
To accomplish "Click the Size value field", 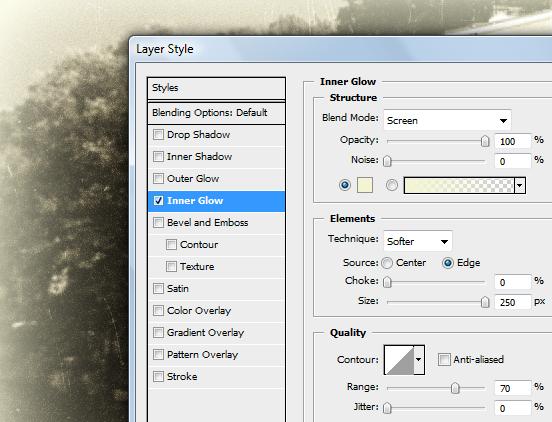I will pos(513,302).
